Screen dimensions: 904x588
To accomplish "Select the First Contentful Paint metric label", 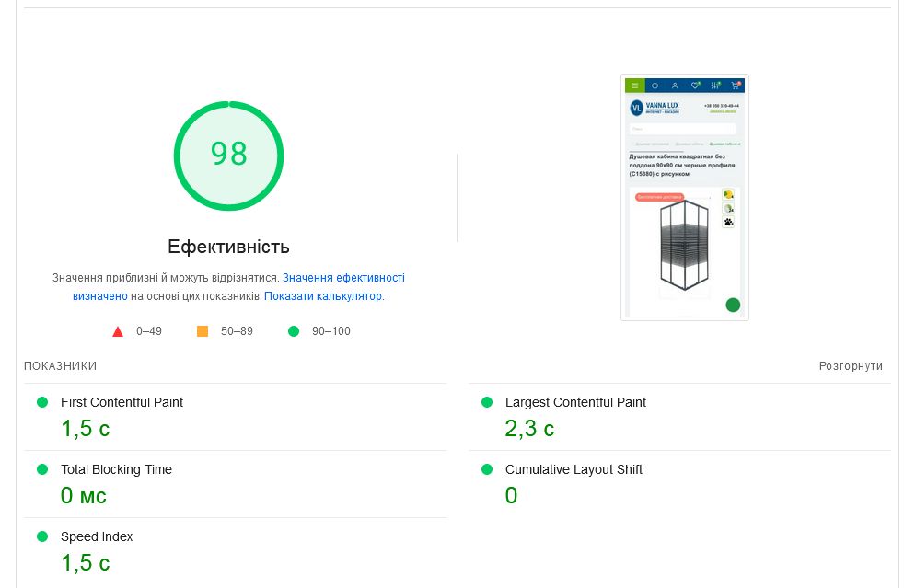I will click(x=122, y=402).
